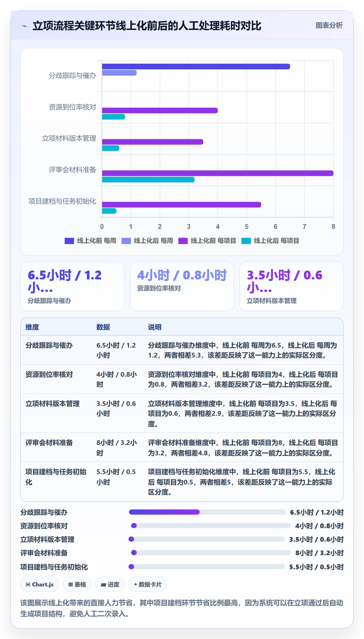Toggle the 线上化后 每项目 legend swatch

click(246, 241)
